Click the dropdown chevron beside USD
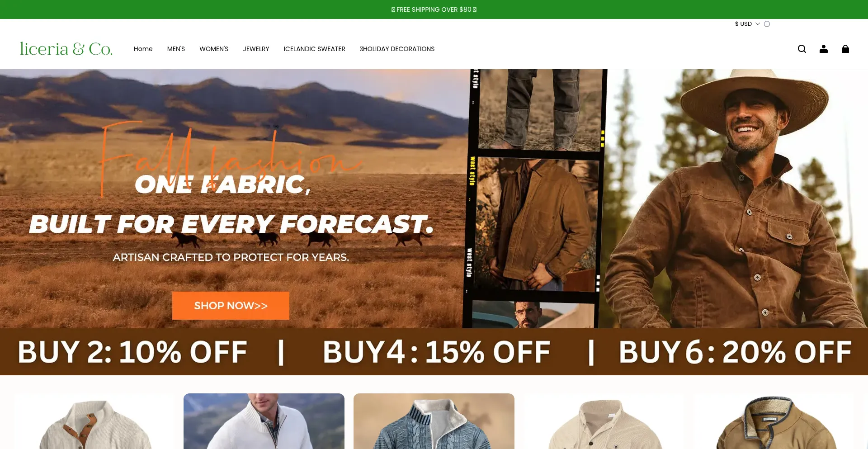Viewport: 868px width, 449px height. point(758,24)
